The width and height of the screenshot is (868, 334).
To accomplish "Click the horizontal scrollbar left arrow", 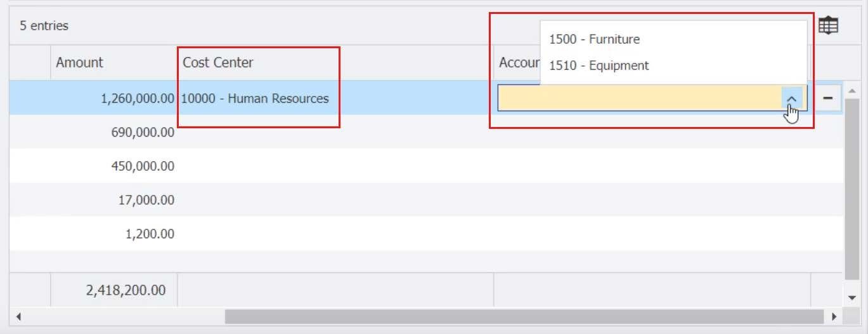I will point(18,316).
